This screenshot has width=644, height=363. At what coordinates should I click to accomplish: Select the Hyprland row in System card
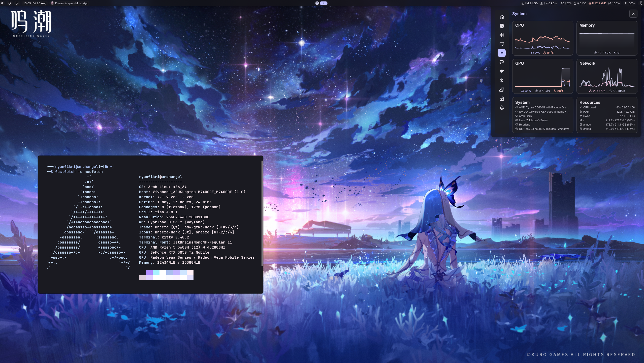542,125
